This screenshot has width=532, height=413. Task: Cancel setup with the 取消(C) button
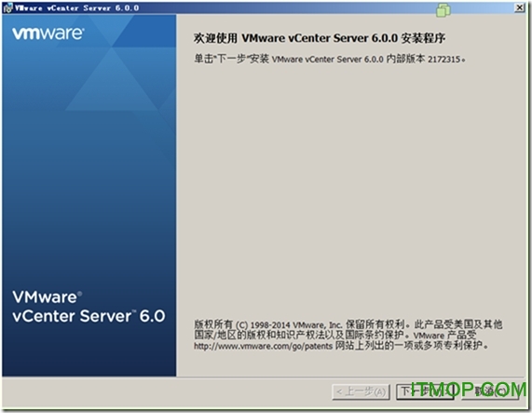coord(490,392)
